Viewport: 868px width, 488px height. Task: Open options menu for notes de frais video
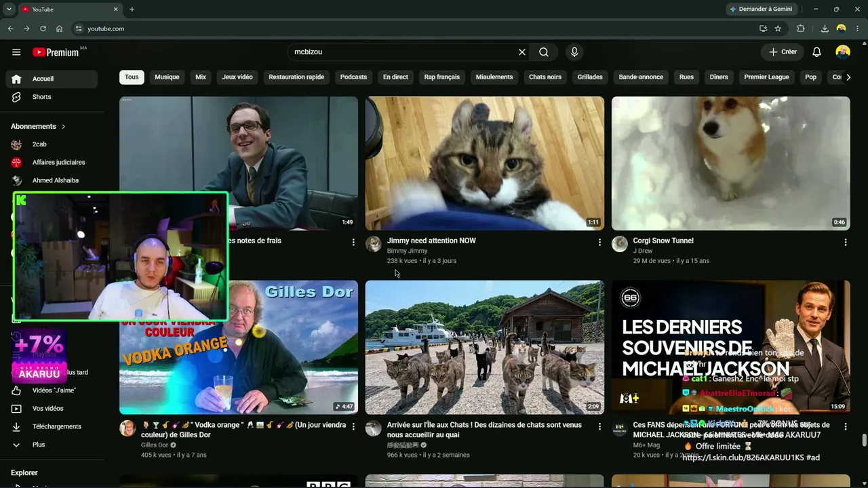click(353, 242)
